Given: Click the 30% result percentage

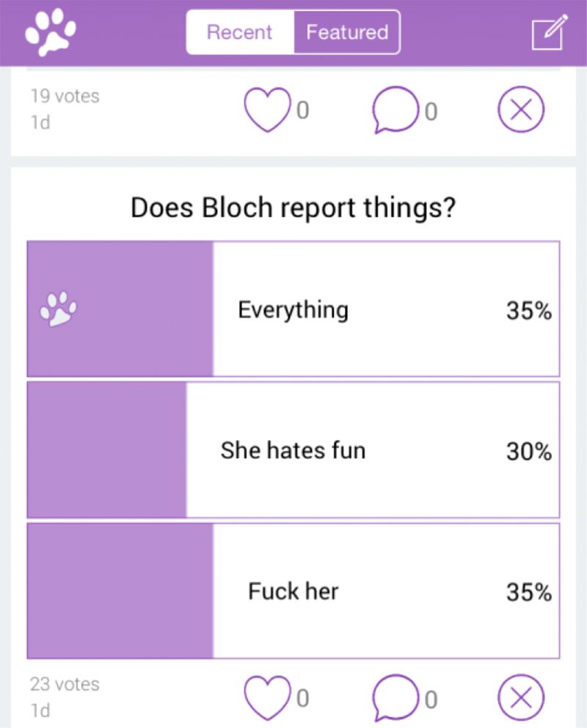Looking at the screenshot, I should pyautogui.click(x=528, y=451).
